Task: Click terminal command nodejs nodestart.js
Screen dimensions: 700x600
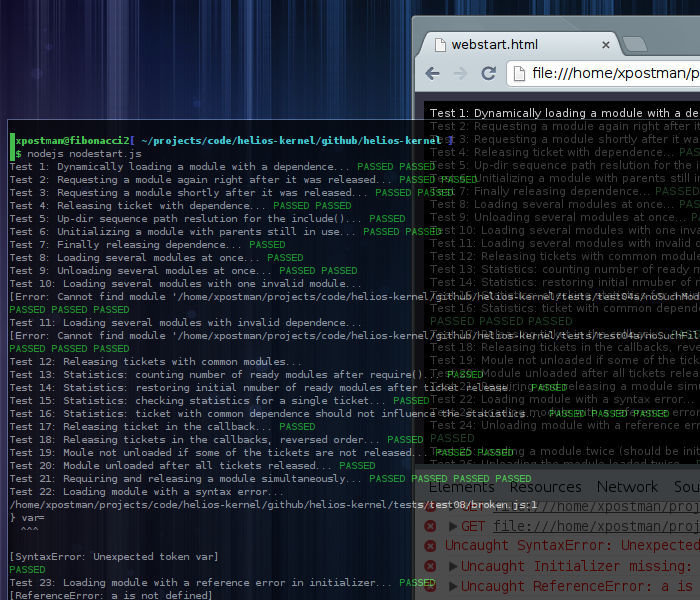Action: [84, 154]
